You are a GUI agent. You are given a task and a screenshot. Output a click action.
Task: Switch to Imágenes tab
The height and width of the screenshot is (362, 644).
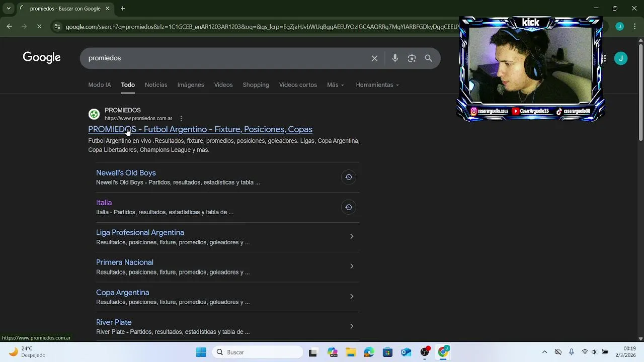pos(191,85)
